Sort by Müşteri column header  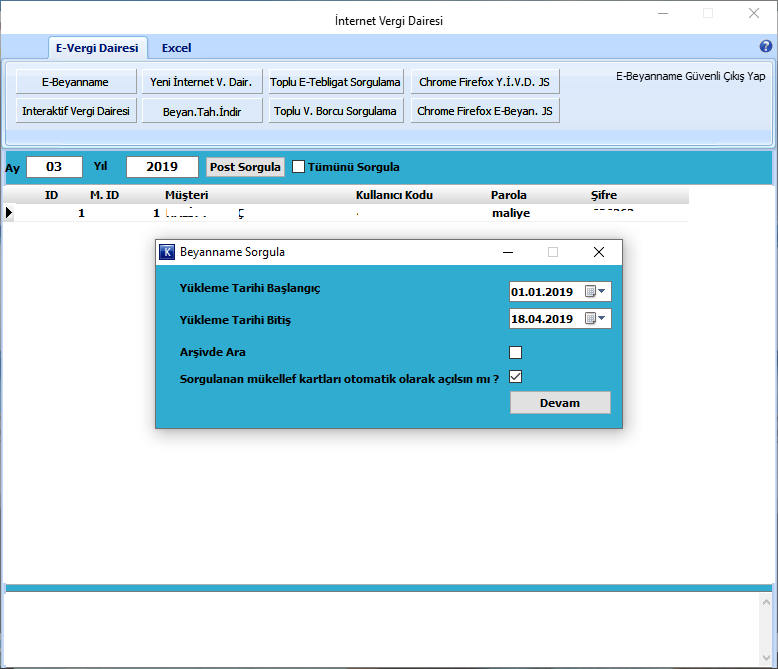point(186,195)
